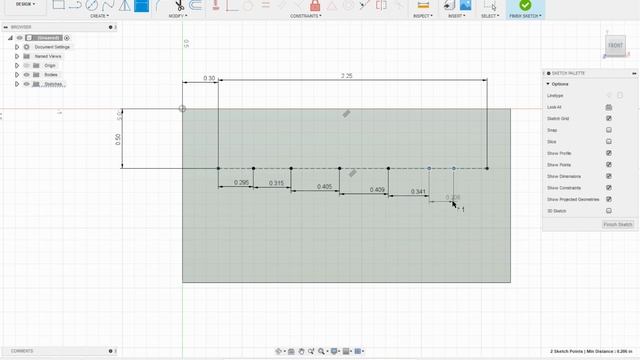Collapse the root component node

click(x=10, y=38)
